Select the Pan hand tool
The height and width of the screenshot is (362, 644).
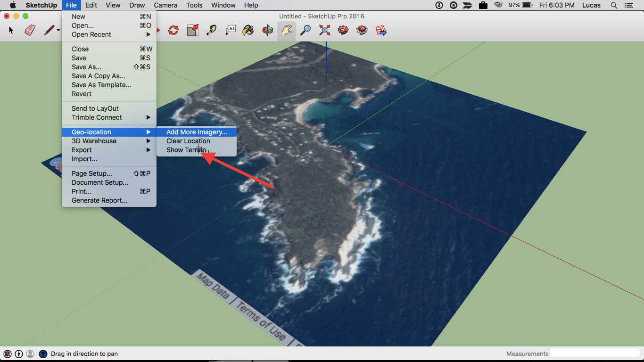(x=287, y=31)
